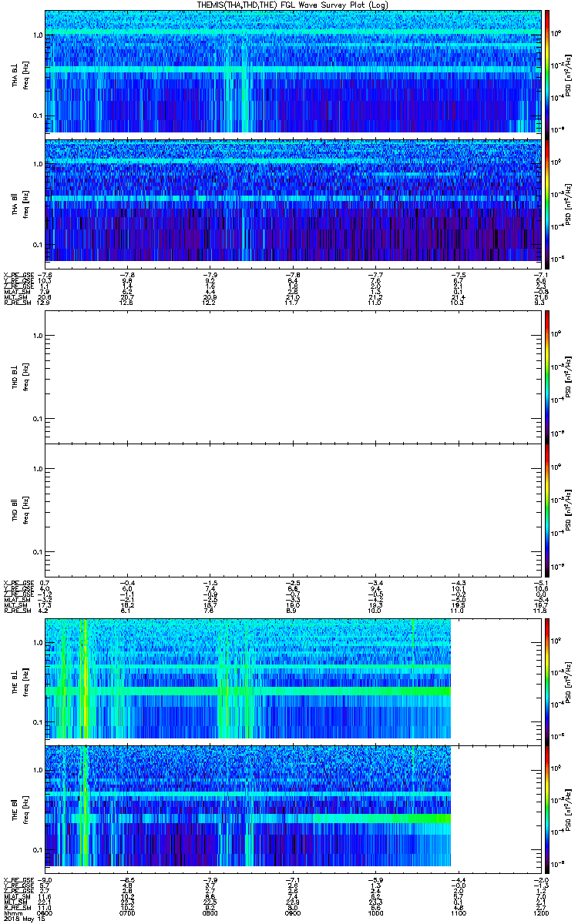Click the 0800 time tick label
This screenshot has height=924, width=578.
210,912
